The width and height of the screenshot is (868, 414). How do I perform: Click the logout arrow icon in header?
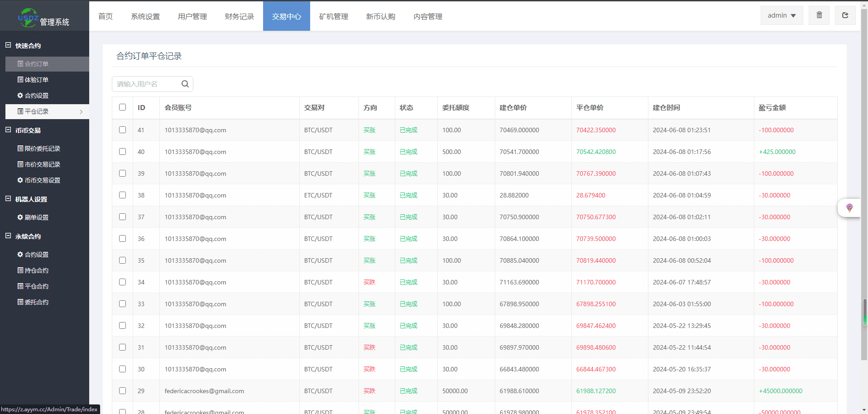(x=845, y=15)
